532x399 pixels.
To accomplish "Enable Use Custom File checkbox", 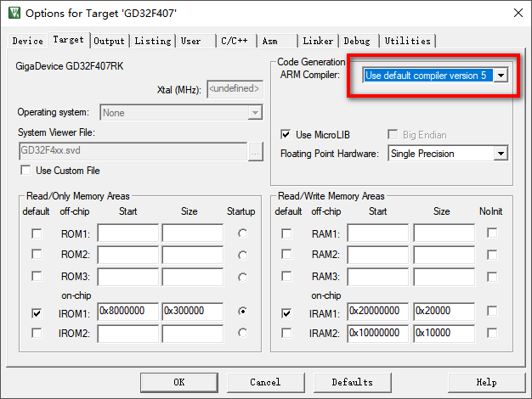I will tap(25, 170).
